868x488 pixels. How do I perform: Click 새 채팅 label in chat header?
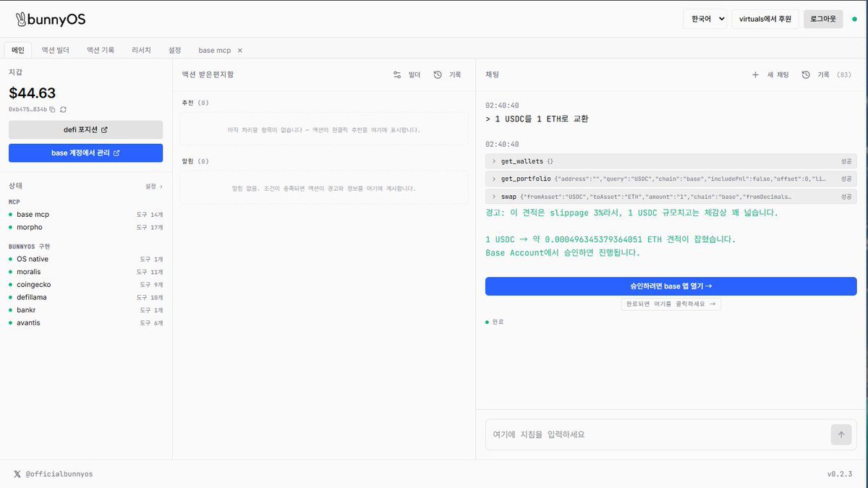[778, 74]
